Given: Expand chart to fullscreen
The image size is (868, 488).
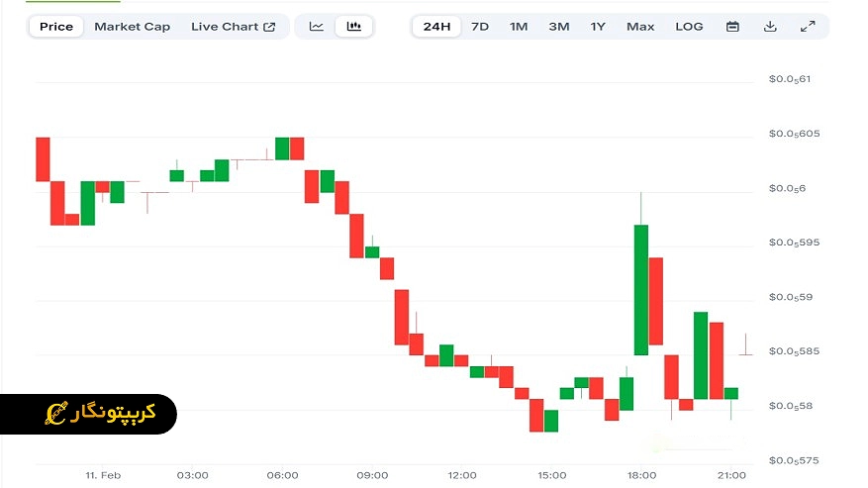Looking at the screenshot, I should (808, 27).
